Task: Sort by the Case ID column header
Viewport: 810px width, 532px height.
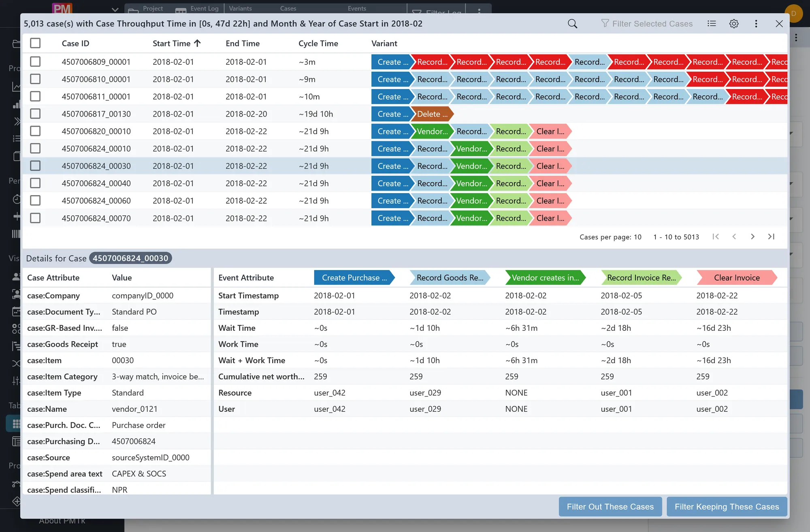Action: click(75, 43)
